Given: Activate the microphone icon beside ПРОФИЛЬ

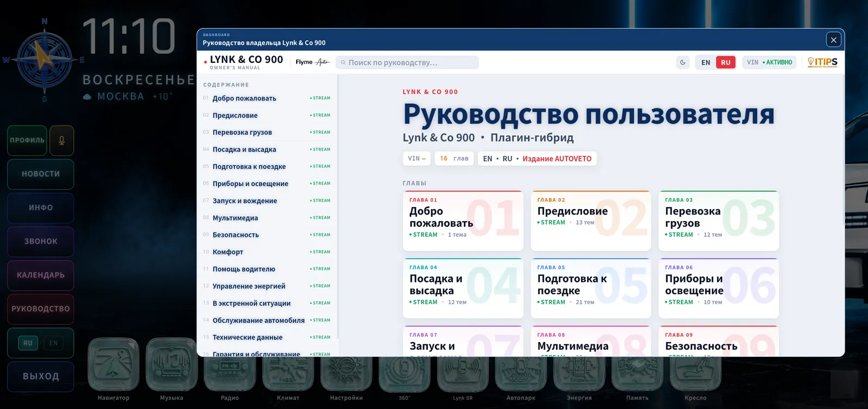Looking at the screenshot, I should pyautogui.click(x=62, y=140).
